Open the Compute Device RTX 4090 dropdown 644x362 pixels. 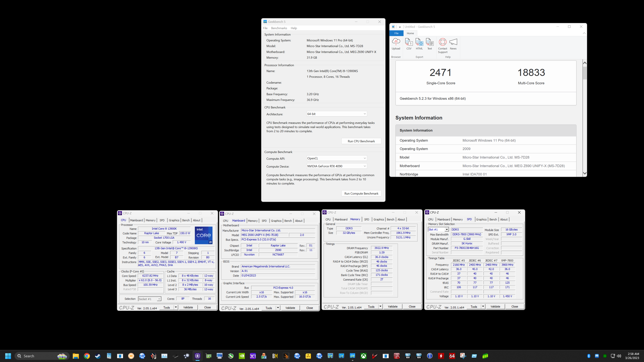pyautogui.click(x=336, y=166)
